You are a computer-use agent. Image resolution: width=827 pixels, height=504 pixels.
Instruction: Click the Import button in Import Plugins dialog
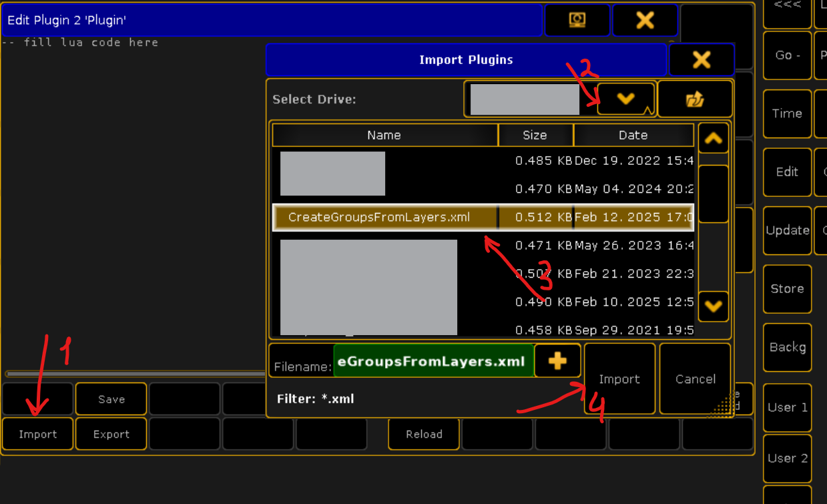pos(619,379)
